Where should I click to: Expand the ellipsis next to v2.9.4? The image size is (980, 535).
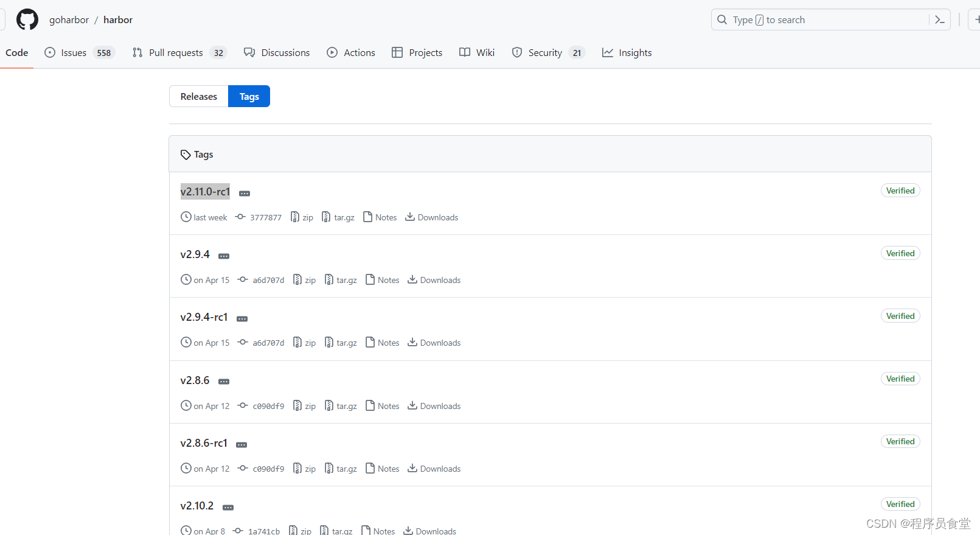tap(224, 256)
